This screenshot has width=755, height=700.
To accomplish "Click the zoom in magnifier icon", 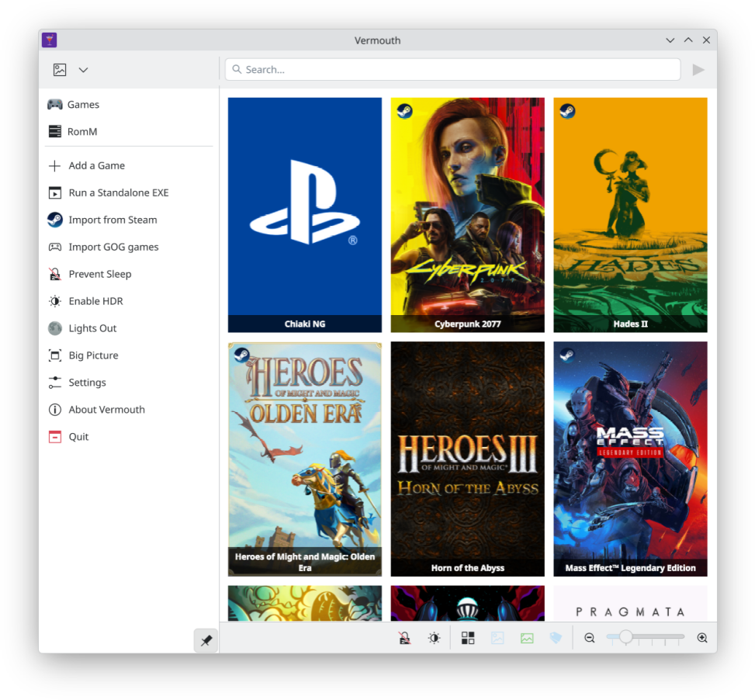I will pyautogui.click(x=702, y=638).
